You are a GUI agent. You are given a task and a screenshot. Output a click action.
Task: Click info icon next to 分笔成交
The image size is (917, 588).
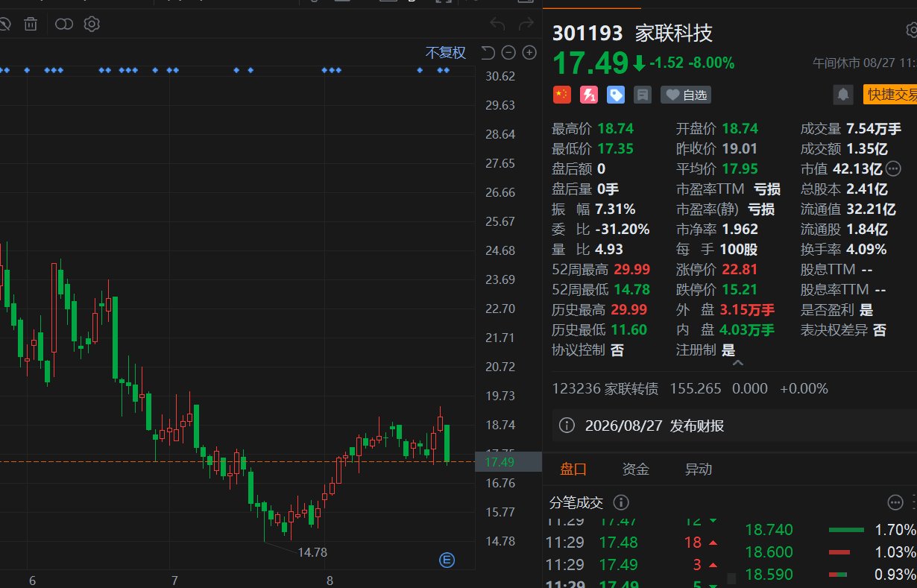point(620,502)
